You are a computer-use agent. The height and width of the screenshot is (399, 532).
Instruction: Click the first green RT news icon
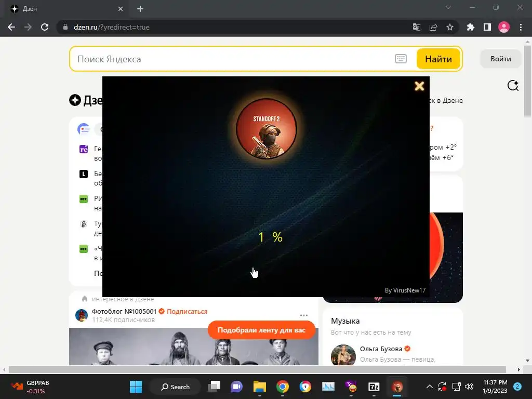pyautogui.click(x=84, y=199)
